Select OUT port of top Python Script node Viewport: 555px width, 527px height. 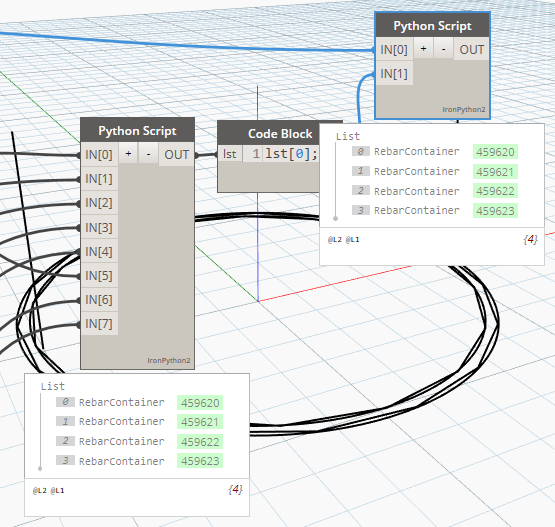(x=471, y=49)
